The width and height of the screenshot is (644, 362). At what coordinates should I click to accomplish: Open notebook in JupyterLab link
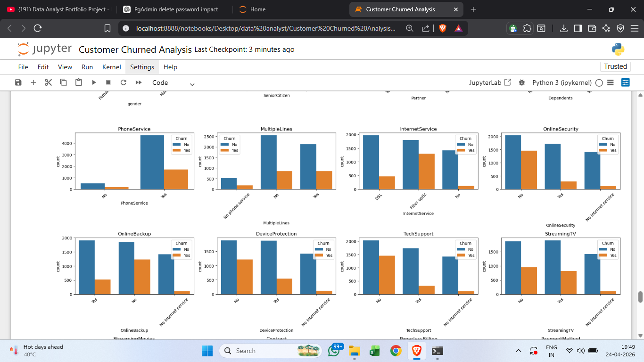tap(490, 82)
